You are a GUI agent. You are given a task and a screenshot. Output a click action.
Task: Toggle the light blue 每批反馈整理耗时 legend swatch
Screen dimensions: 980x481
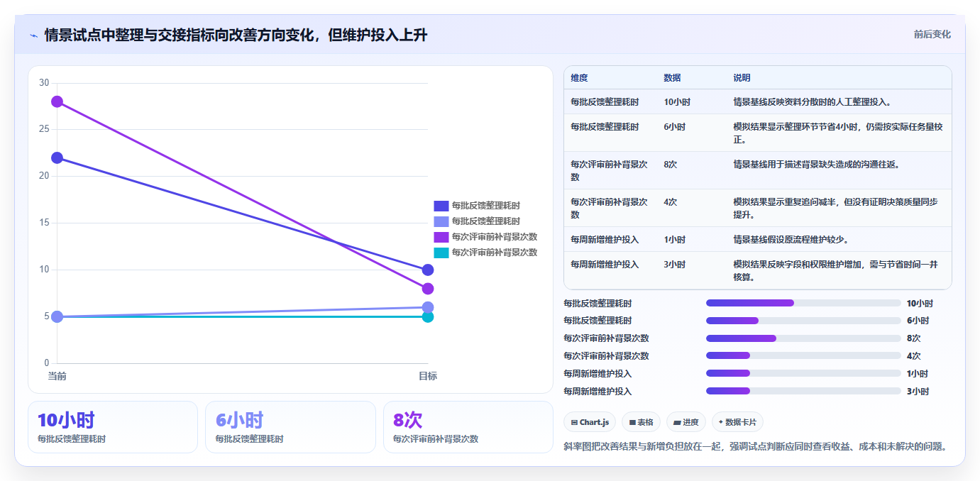coord(441,221)
